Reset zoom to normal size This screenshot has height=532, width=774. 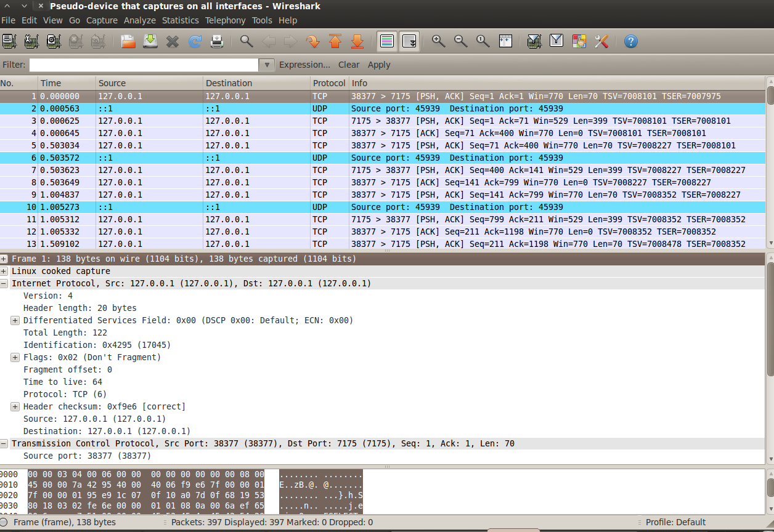tap(483, 41)
